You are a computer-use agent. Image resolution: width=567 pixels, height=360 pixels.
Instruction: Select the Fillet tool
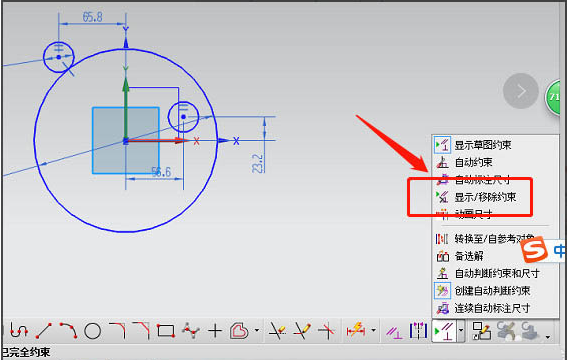(x=118, y=331)
